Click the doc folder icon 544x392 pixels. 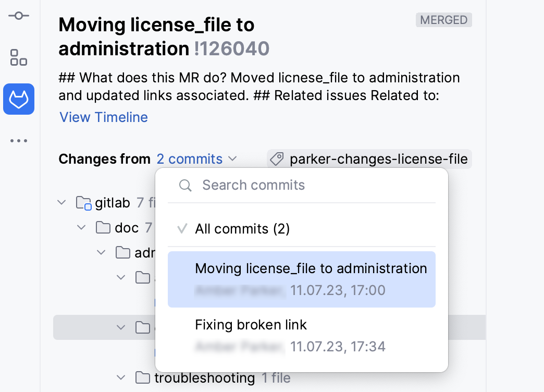point(103,228)
